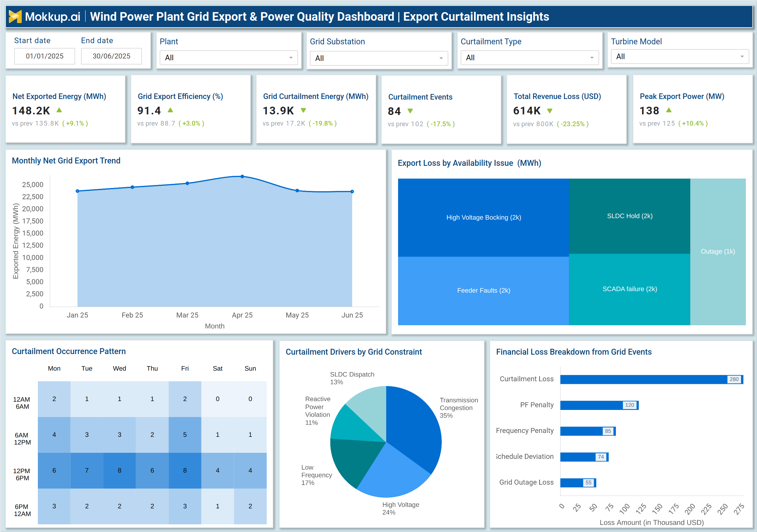
Task: Select the May 25 data point on trend line
Action: tap(297, 191)
